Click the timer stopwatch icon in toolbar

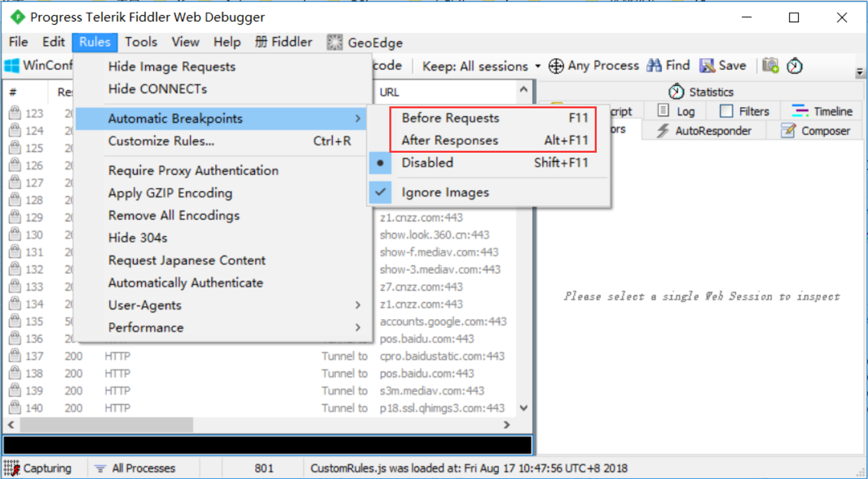[x=794, y=66]
